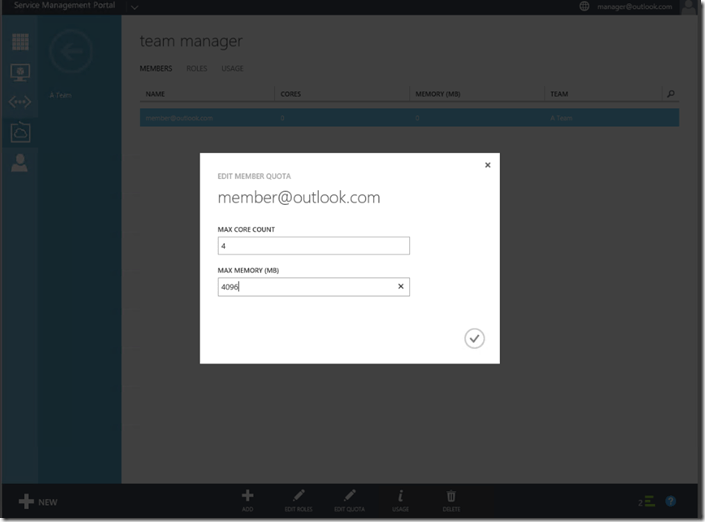Select the cloud sidebar icon
The height and width of the screenshot is (522, 705).
(20, 132)
